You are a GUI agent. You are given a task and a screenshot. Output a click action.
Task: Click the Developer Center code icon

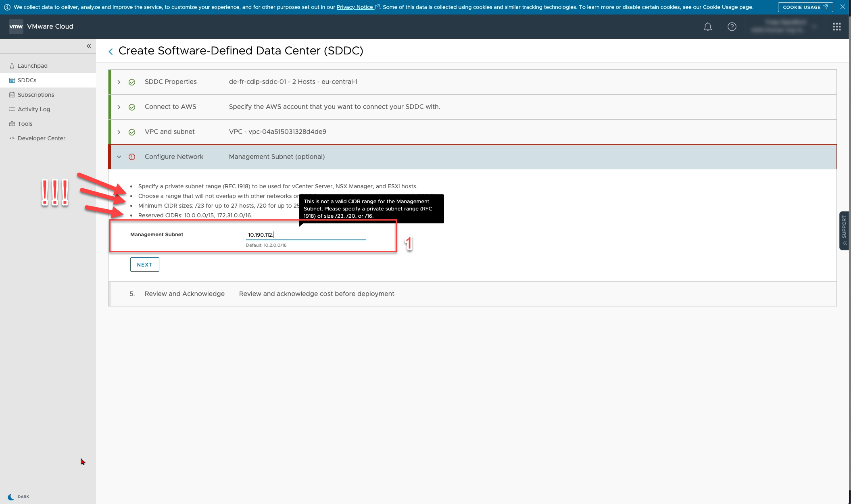click(x=12, y=138)
